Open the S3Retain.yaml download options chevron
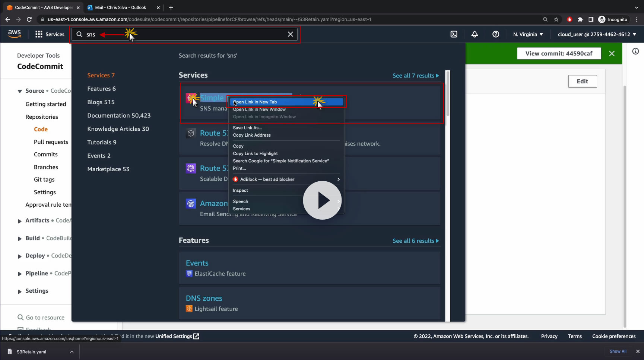This screenshot has height=360, width=644. coord(72,352)
